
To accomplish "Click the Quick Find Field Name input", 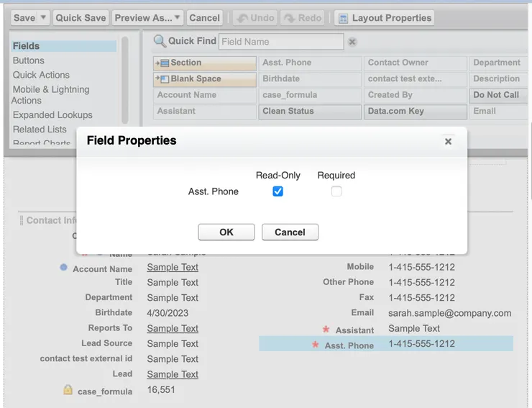I will 281,42.
